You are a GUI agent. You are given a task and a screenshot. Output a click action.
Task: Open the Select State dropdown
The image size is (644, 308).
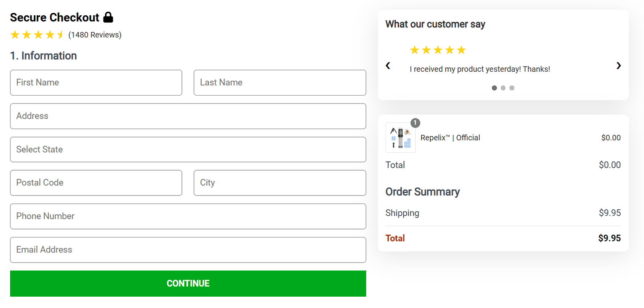[x=188, y=150]
